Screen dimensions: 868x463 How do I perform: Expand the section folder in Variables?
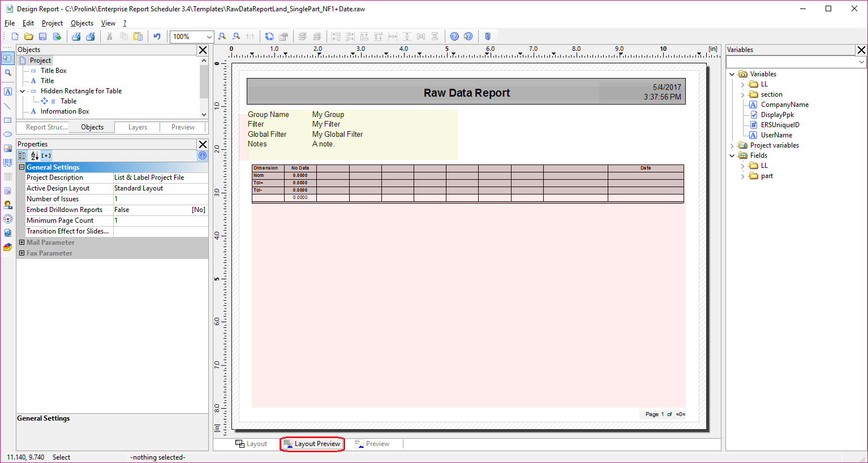point(742,94)
